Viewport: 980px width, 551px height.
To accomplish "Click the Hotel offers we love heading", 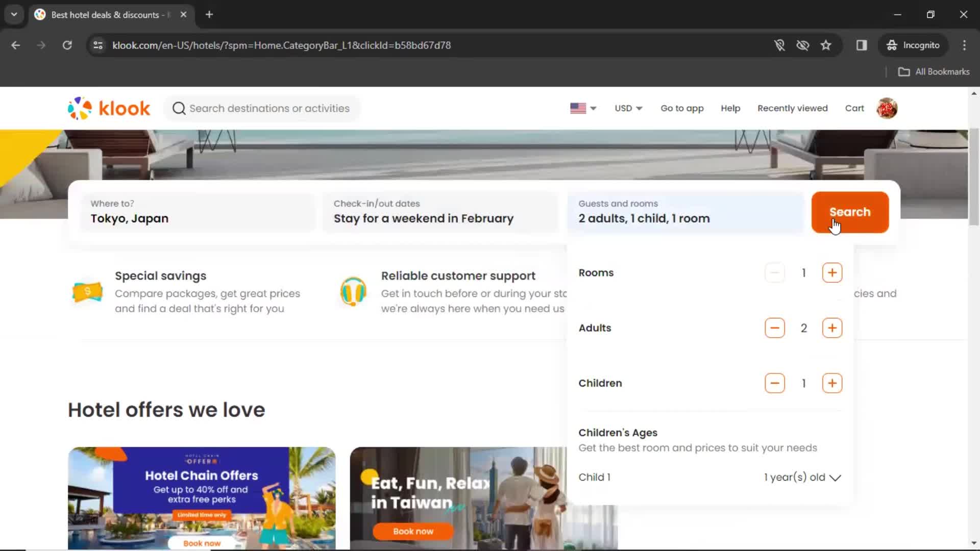I will tap(166, 410).
